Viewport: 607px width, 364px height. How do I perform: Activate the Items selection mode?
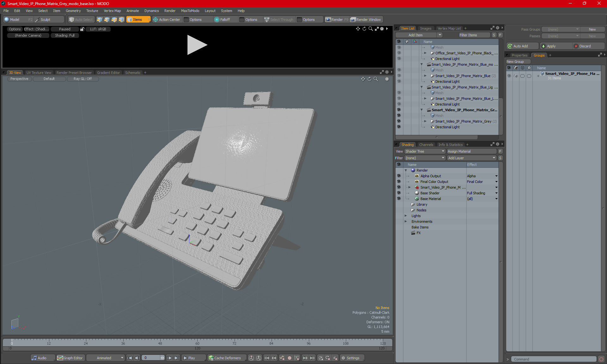pyautogui.click(x=138, y=20)
